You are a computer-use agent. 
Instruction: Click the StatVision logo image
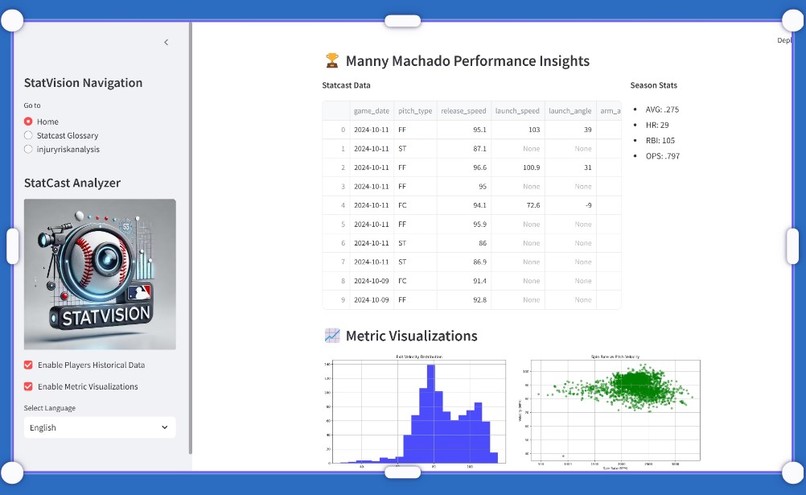coord(100,274)
